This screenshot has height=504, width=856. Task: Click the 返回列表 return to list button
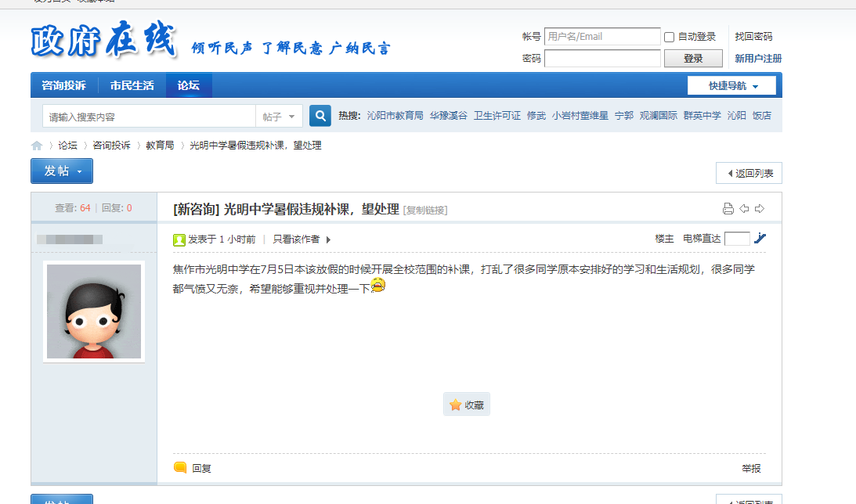pyautogui.click(x=749, y=174)
